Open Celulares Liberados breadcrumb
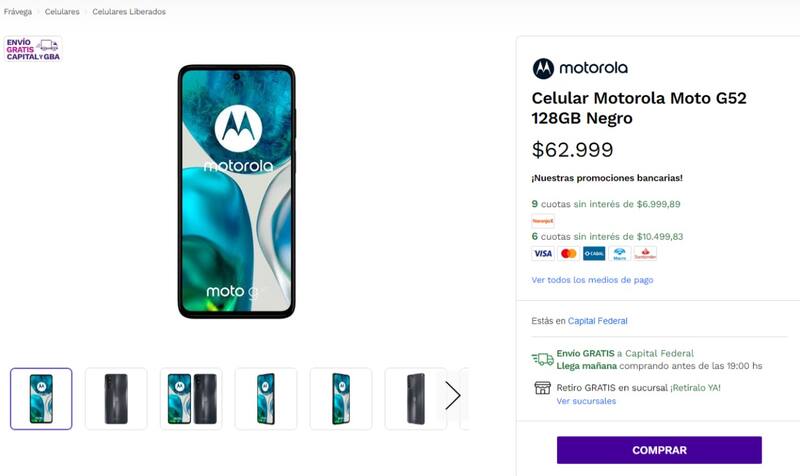The height and width of the screenshot is (476, 800). point(129,12)
